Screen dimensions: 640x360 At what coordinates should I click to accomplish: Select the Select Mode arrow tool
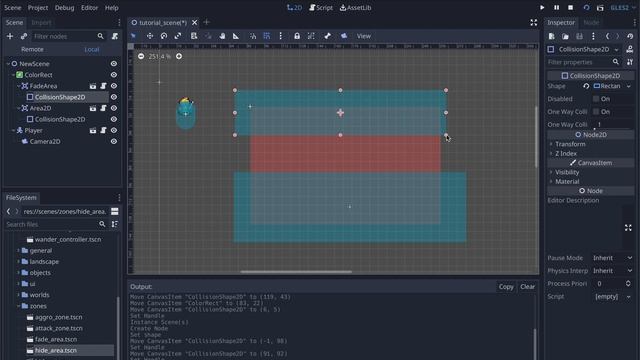pyautogui.click(x=133, y=36)
